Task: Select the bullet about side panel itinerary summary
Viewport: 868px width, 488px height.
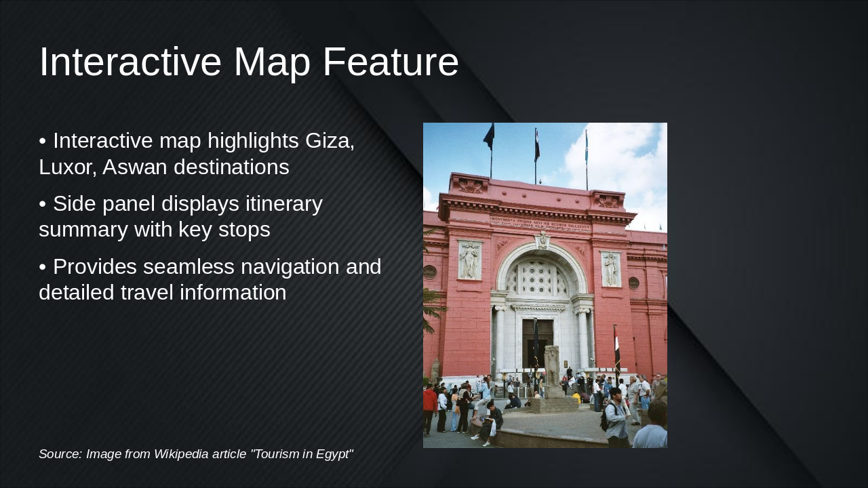Action: point(180,216)
